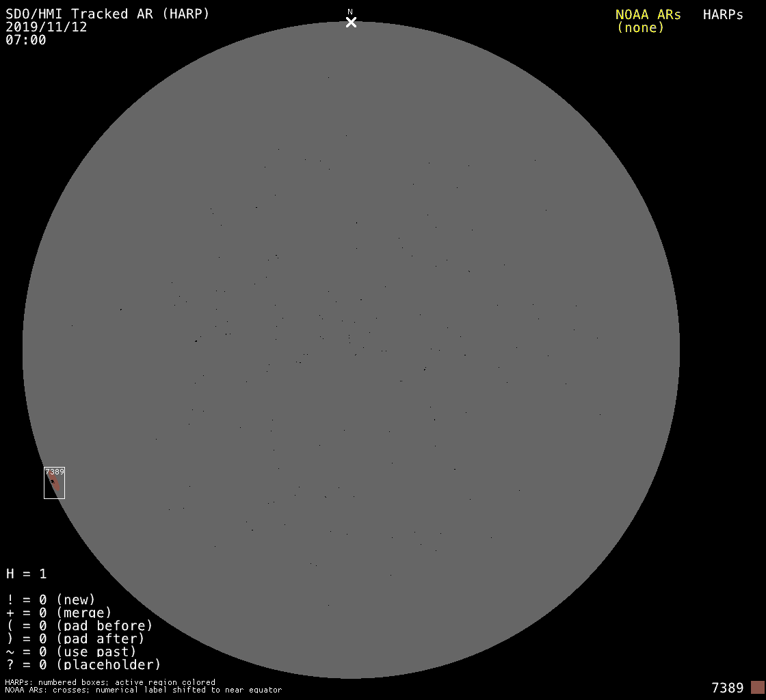Click the brown 7389 legend color swatch
Image resolution: width=766 pixels, height=700 pixels.
click(757, 687)
